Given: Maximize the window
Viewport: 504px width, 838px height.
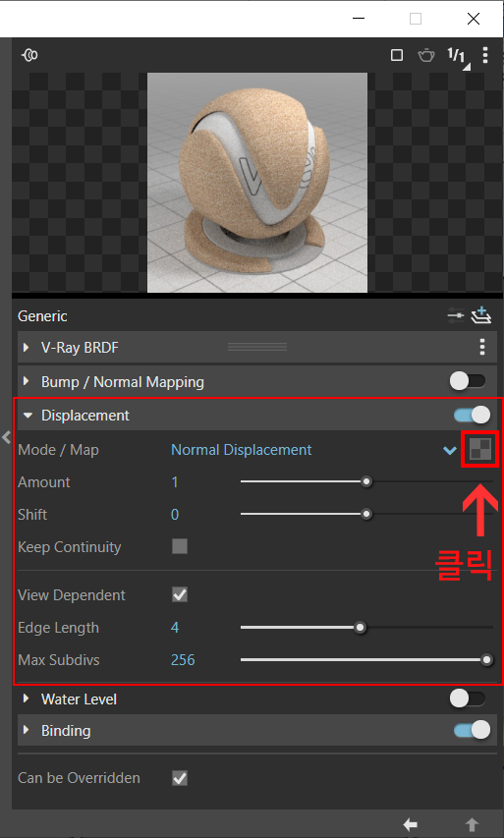Looking at the screenshot, I should [x=416, y=19].
